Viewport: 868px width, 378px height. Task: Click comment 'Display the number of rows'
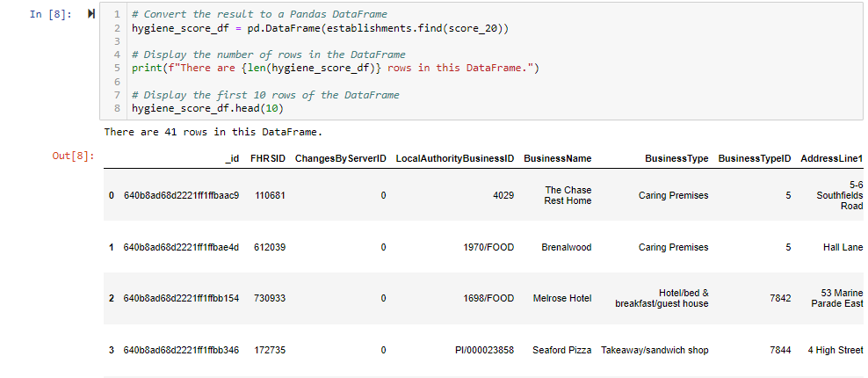point(269,55)
